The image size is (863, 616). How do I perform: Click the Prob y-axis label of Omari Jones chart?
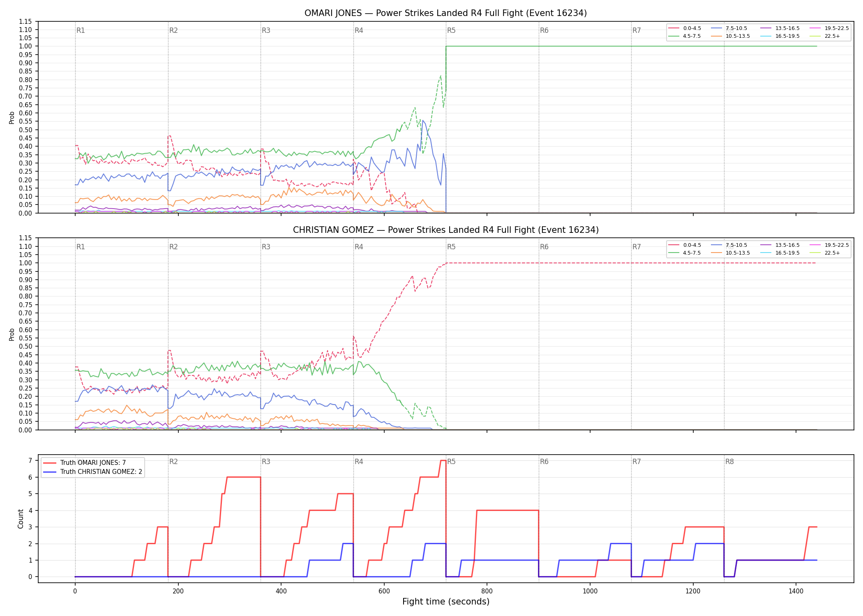tap(12, 118)
